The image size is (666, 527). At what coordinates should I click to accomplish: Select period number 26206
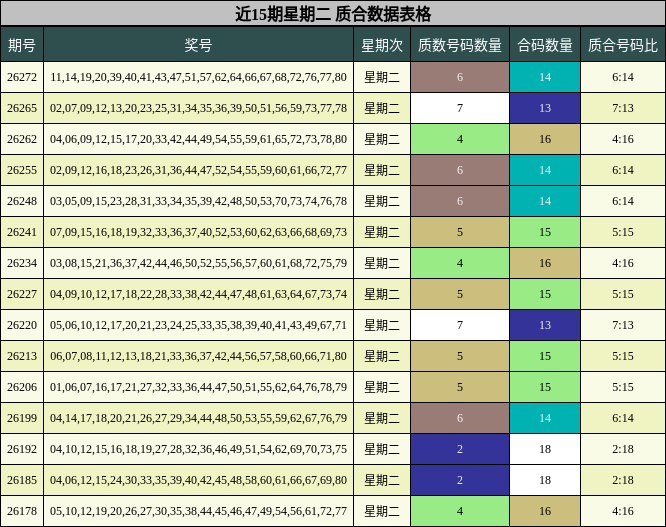[22, 387]
